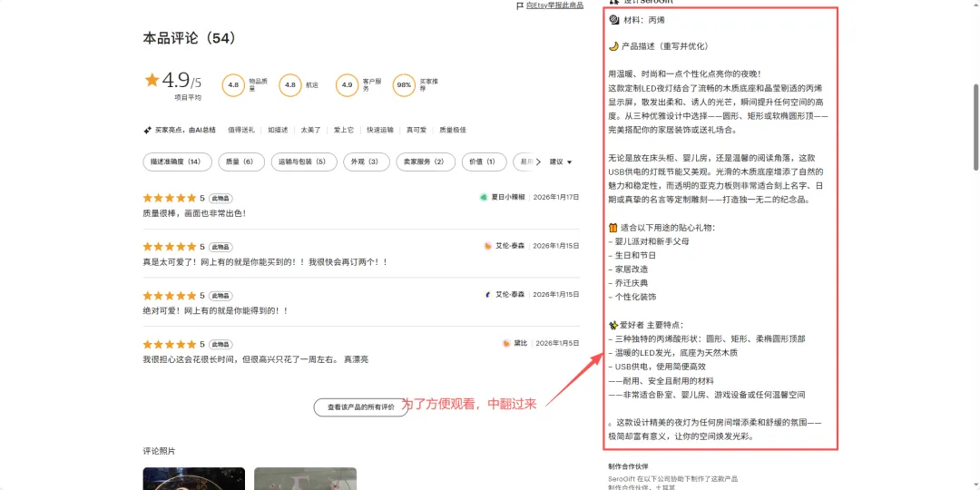Click the 快速运输 buyer highlight
980x490 pixels.
[380, 130]
